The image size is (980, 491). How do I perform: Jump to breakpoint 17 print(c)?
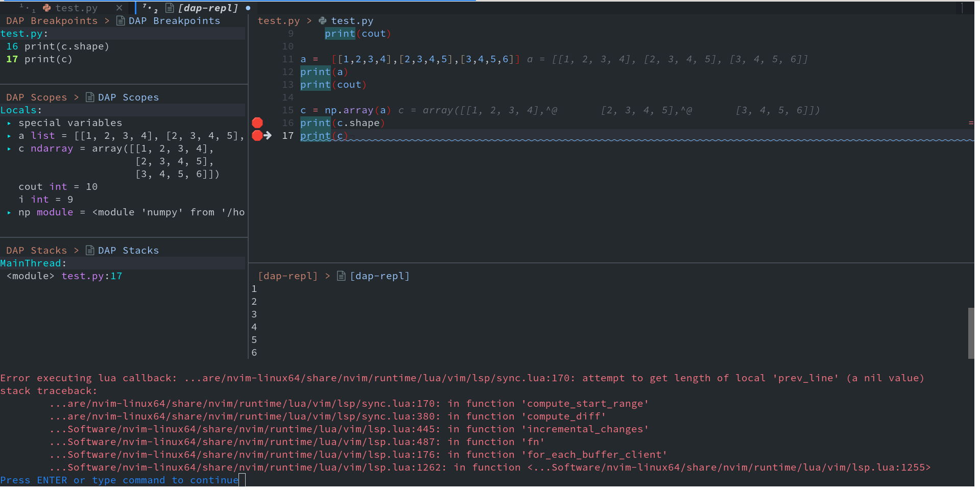click(x=39, y=59)
